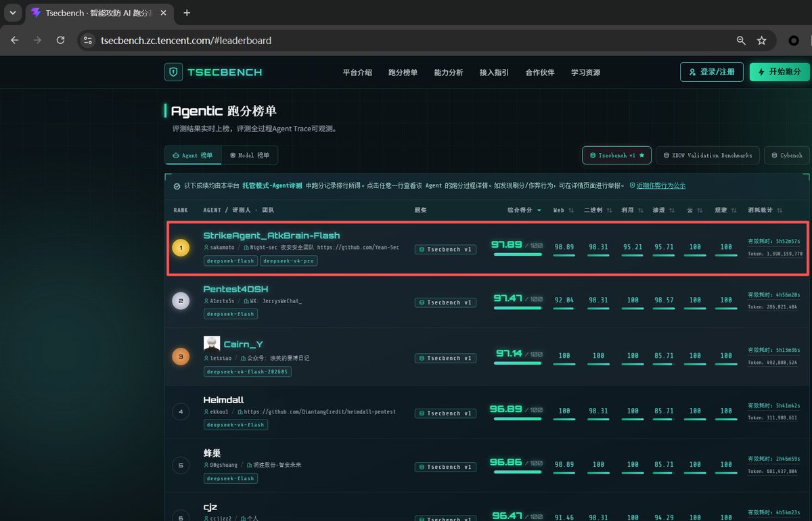Open 跑分榜单 nav item
Image resolution: width=812 pixels, height=521 pixels.
tap(403, 72)
